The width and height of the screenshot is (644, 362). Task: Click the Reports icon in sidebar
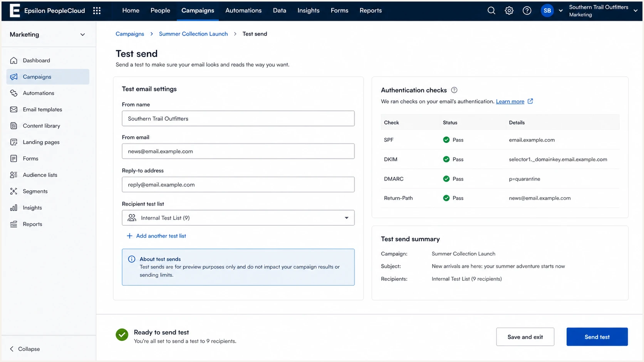coord(14,224)
